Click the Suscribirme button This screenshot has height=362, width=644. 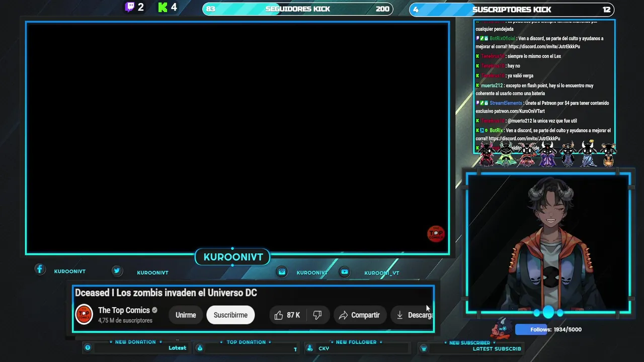click(230, 315)
